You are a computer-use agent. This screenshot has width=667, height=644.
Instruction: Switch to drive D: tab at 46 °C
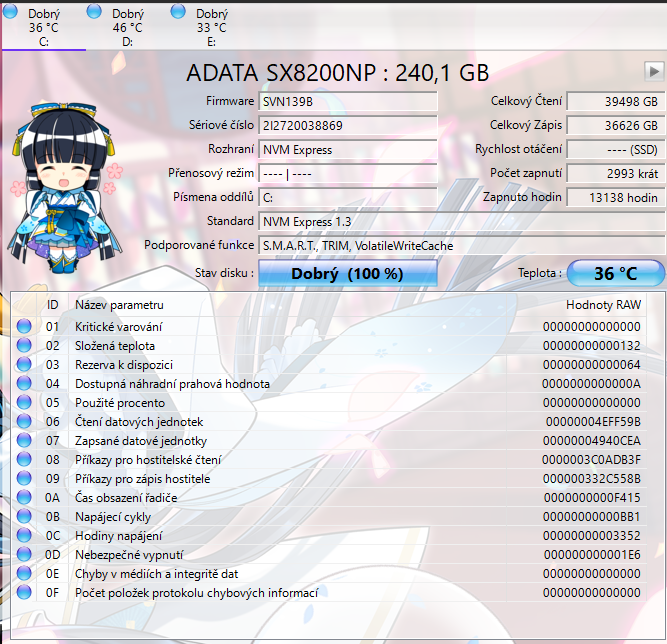[127, 27]
